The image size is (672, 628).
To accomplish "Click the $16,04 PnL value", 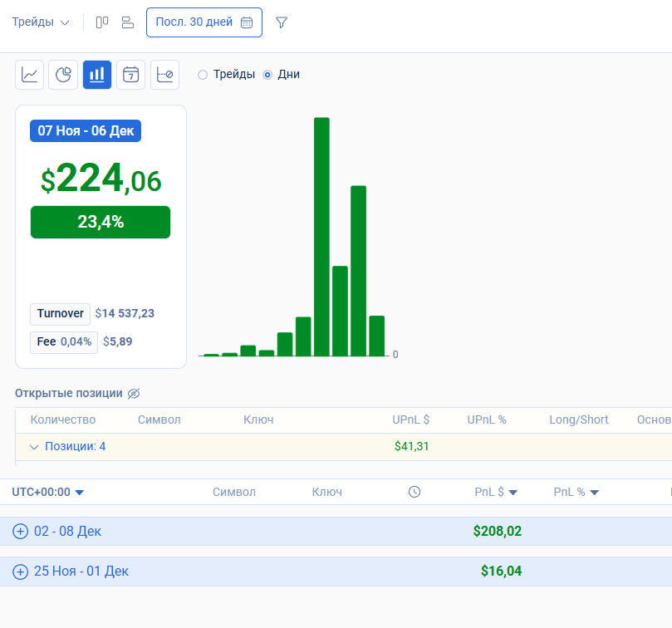I will (501, 571).
